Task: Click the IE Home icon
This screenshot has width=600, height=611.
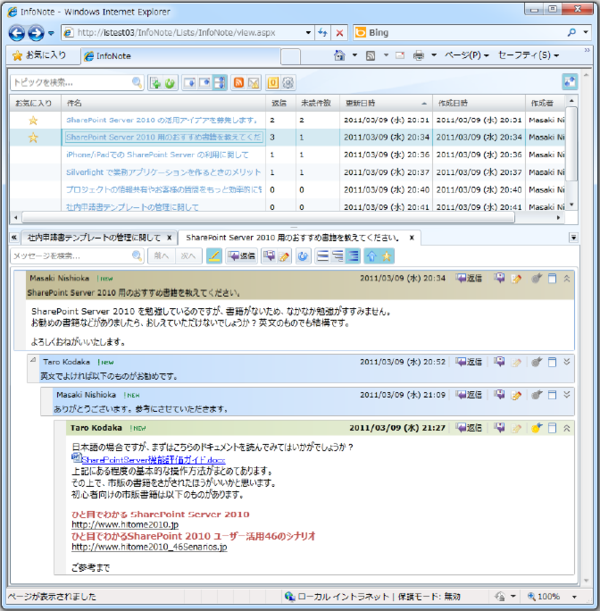Action: coord(339,55)
